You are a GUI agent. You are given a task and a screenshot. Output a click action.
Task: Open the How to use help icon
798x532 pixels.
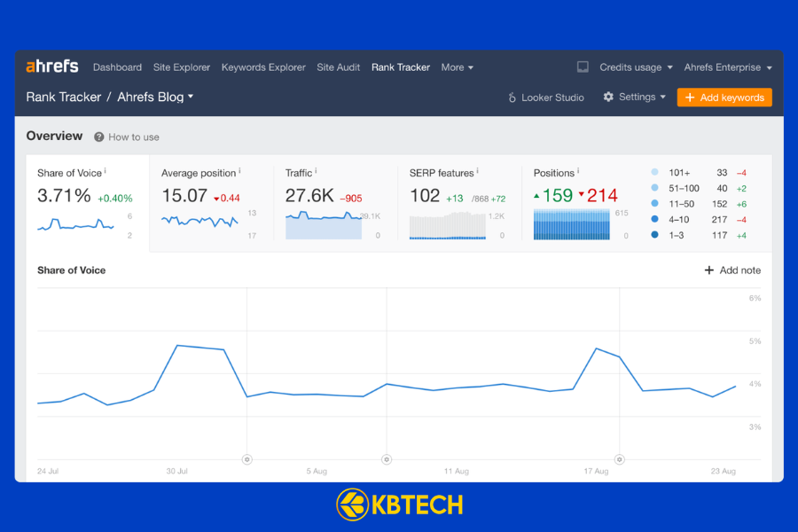click(x=98, y=137)
